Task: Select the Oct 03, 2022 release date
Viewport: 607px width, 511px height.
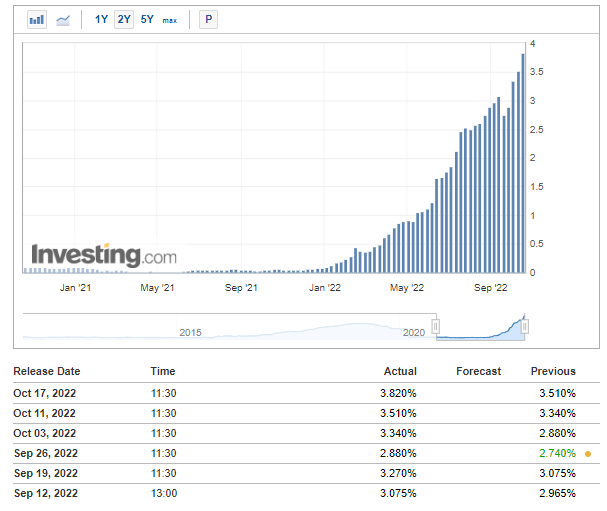Action: click(45, 433)
